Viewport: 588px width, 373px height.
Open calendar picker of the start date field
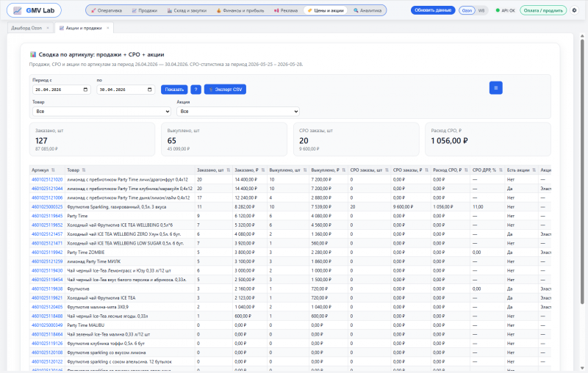coord(85,90)
